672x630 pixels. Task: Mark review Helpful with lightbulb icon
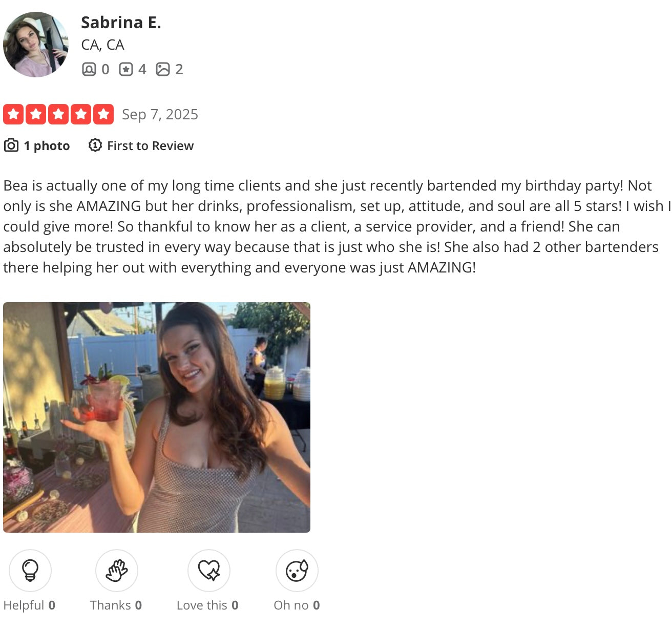pyautogui.click(x=30, y=571)
